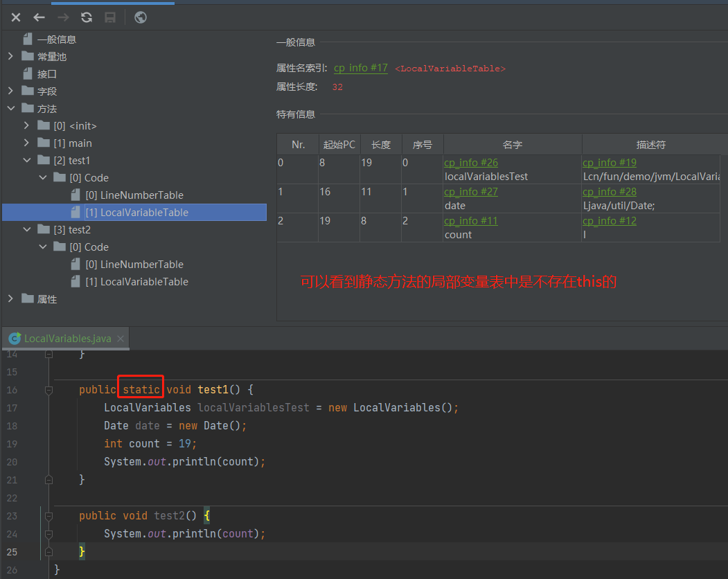Viewport: 728px width, 579px height.
Task: Switch to the LocalVariables.java editor tab
Action: [x=67, y=339]
